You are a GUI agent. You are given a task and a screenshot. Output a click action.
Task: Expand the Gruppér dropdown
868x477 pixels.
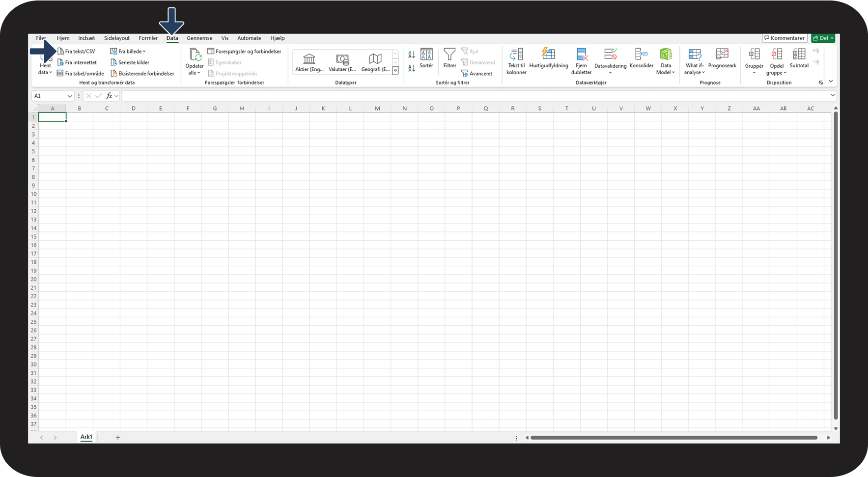coord(754,73)
